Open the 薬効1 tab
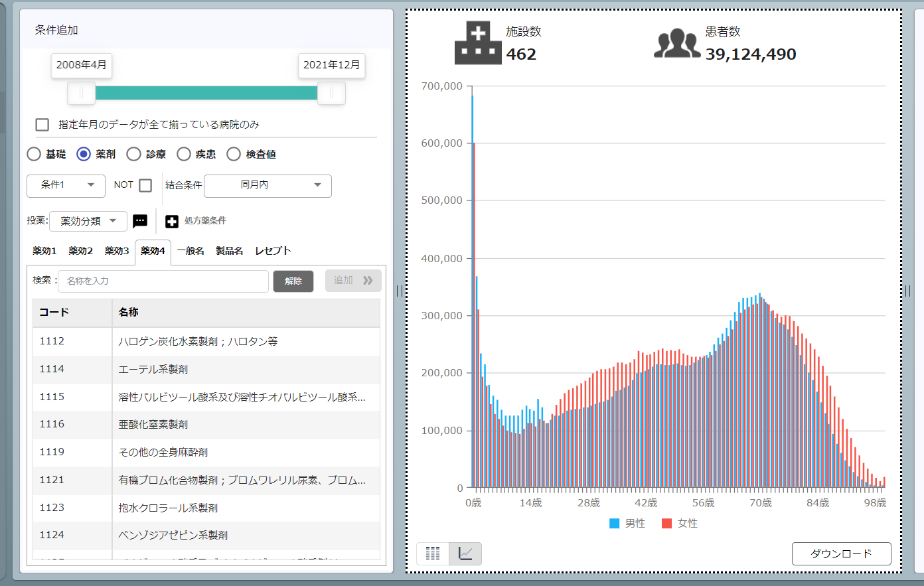The width and height of the screenshot is (924, 586). [x=44, y=251]
